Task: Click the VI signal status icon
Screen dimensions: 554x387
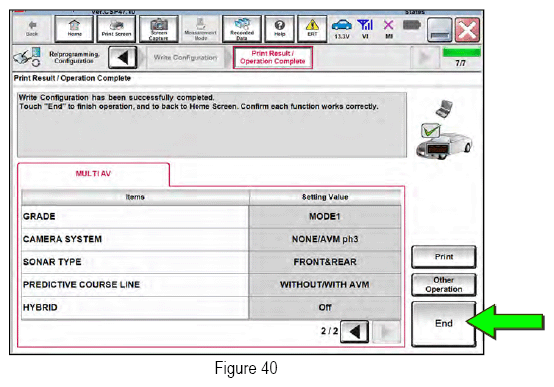Action: [365, 29]
